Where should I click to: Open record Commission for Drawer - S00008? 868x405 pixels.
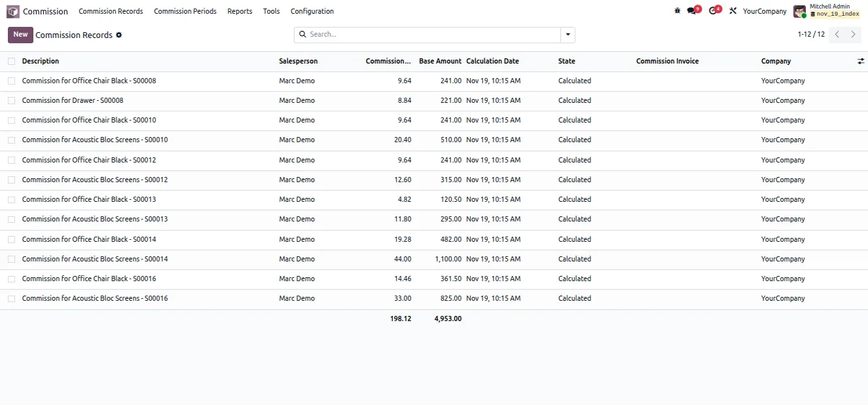click(73, 100)
